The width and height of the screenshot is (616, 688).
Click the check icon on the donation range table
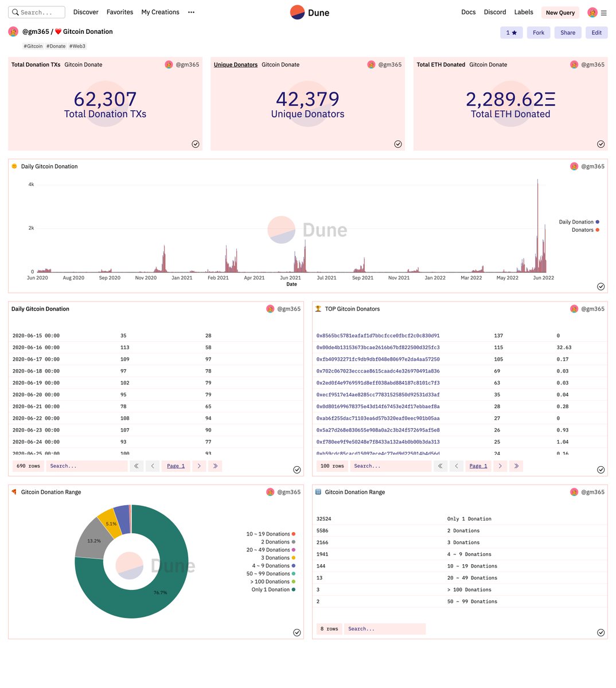(x=601, y=632)
